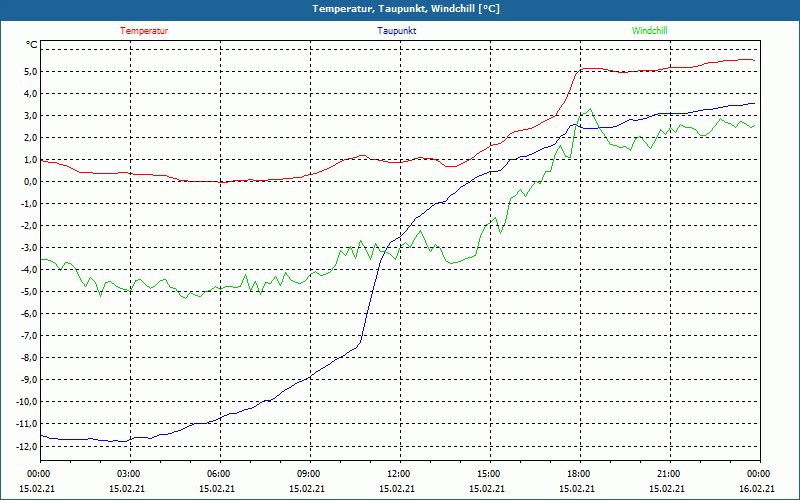Click the '-6,0' y-axis value
This screenshot has height=500, width=800.
(x=30, y=313)
